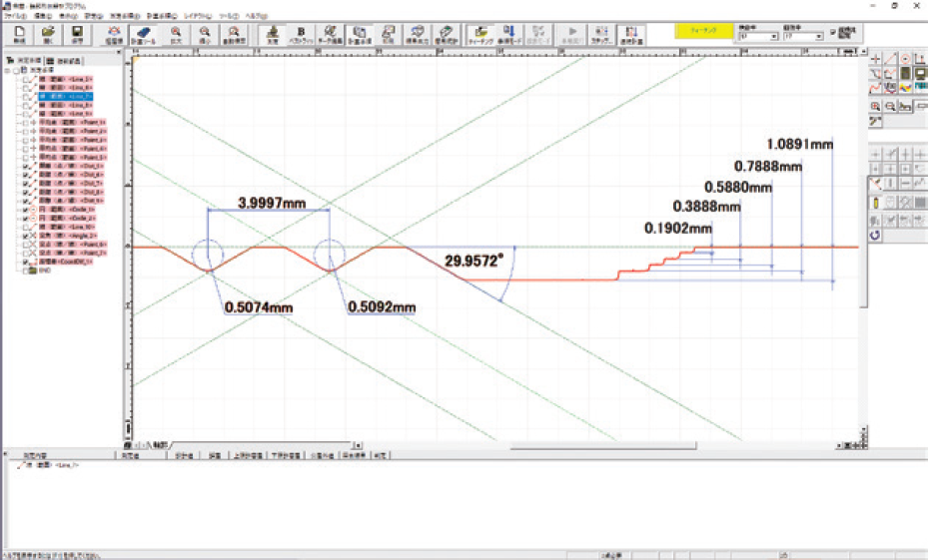Screen dimensions: 928x560
Task: Collapse the root node of measurement tree
Action: pyautogui.click(x=7, y=70)
